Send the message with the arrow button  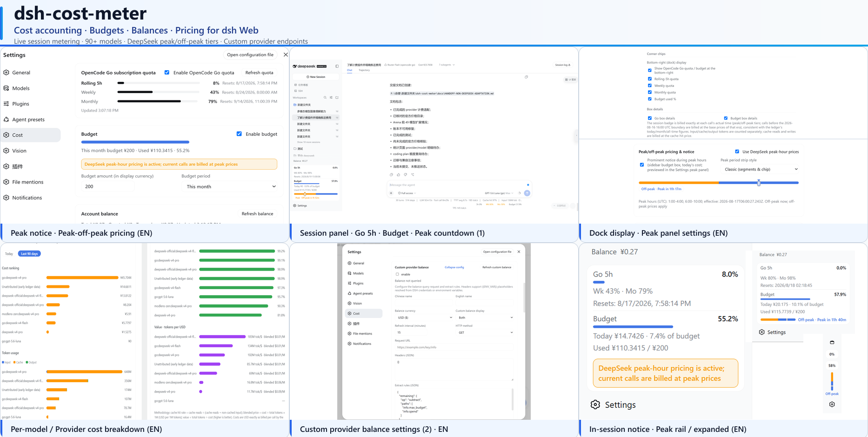[527, 193]
